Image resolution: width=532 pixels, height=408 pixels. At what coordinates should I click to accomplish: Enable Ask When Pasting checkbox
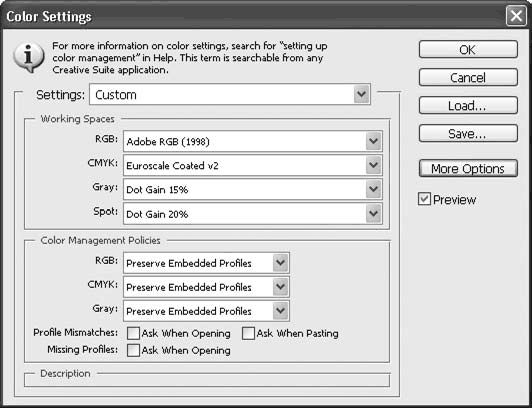(248, 333)
